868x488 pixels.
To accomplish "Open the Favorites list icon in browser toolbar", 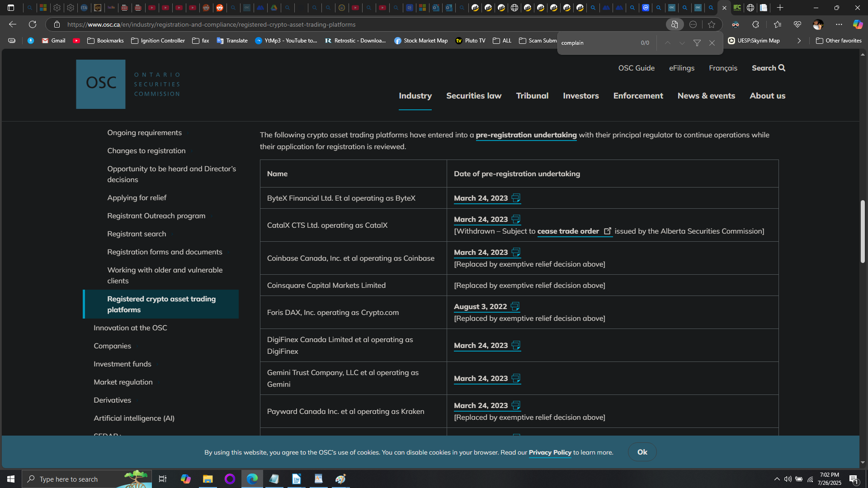I will click(777, 24).
